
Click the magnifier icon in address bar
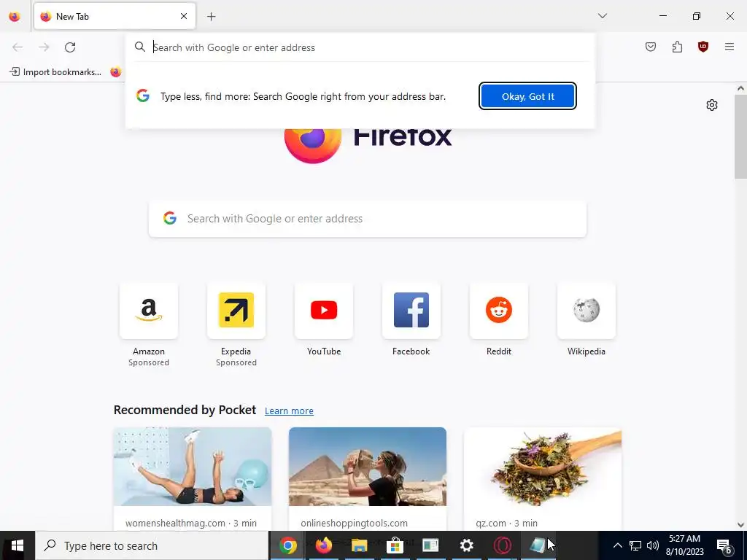[139, 47]
